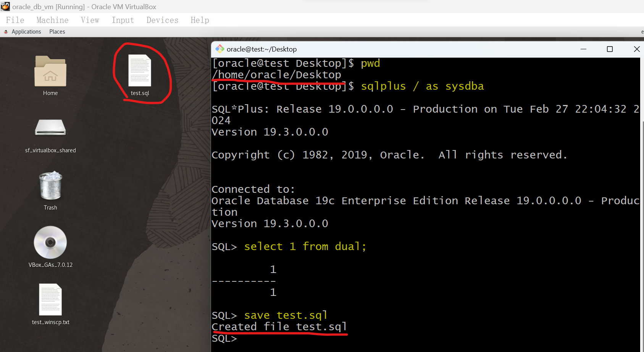Open the Help menu
Viewport: 644px width, 352px height.
click(x=200, y=20)
